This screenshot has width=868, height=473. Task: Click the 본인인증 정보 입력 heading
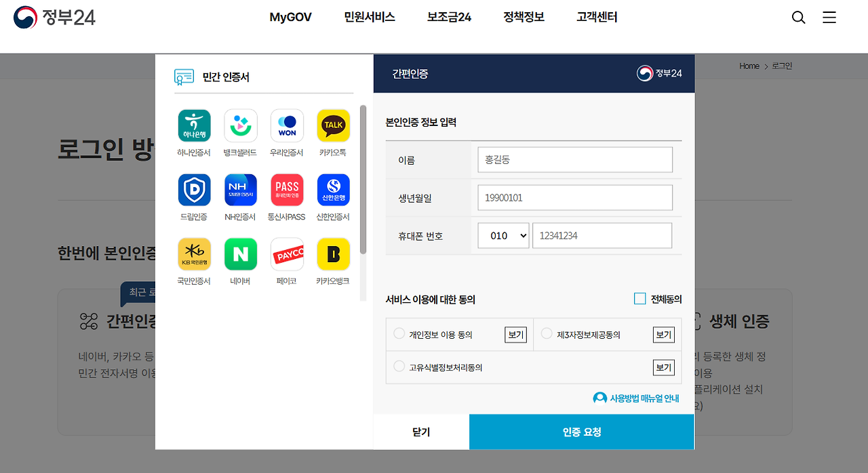click(421, 123)
